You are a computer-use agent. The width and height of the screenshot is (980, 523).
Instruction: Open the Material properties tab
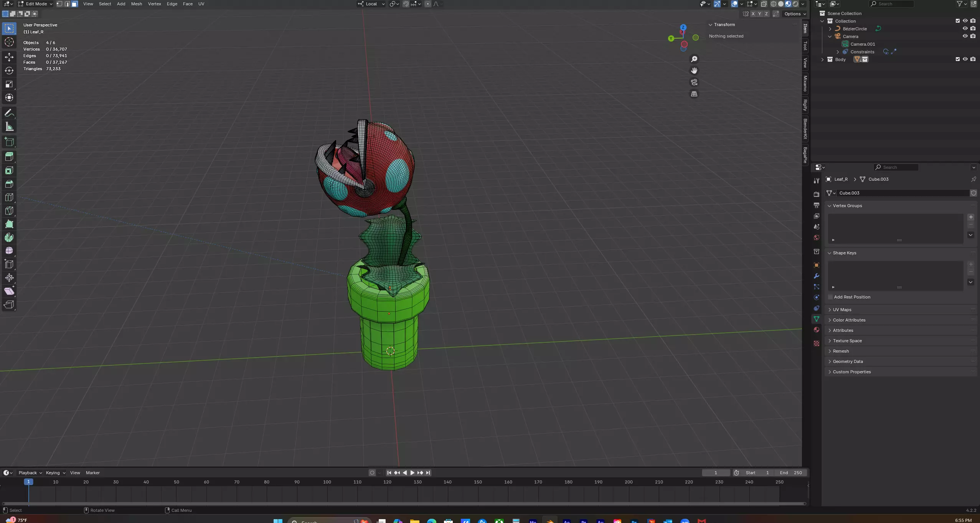click(x=817, y=330)
